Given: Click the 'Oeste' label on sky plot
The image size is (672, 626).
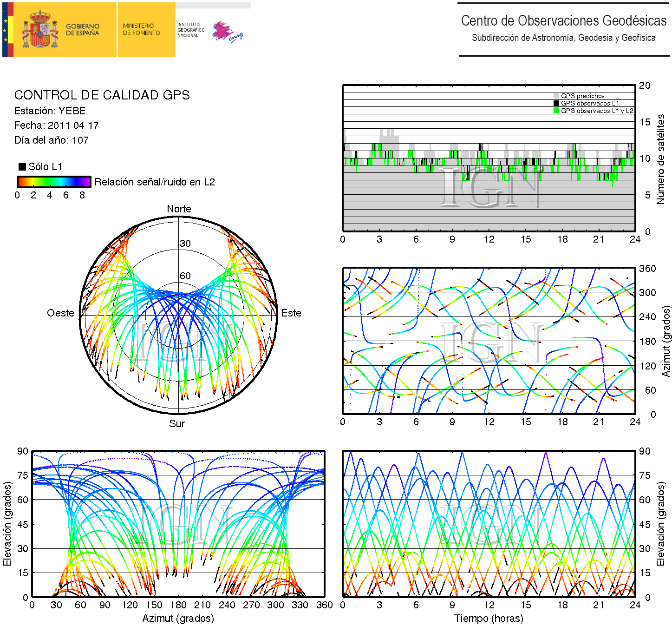Looking at the screenshot, I should (x=60, y=313).
